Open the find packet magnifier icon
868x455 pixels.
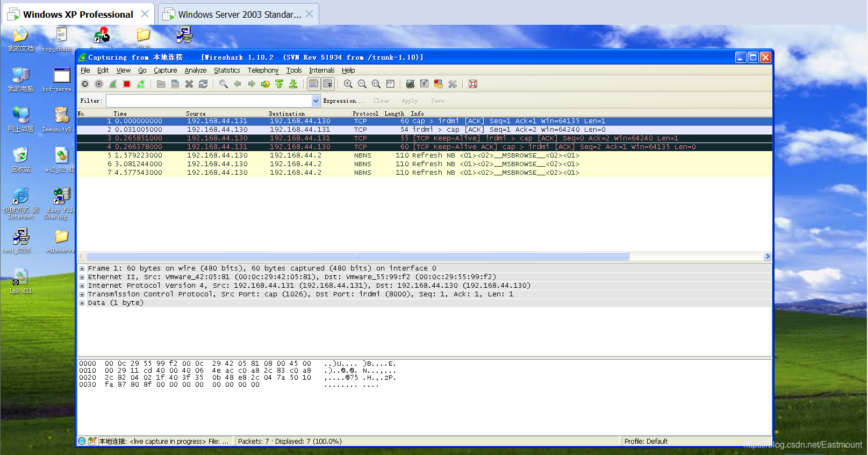224,84
